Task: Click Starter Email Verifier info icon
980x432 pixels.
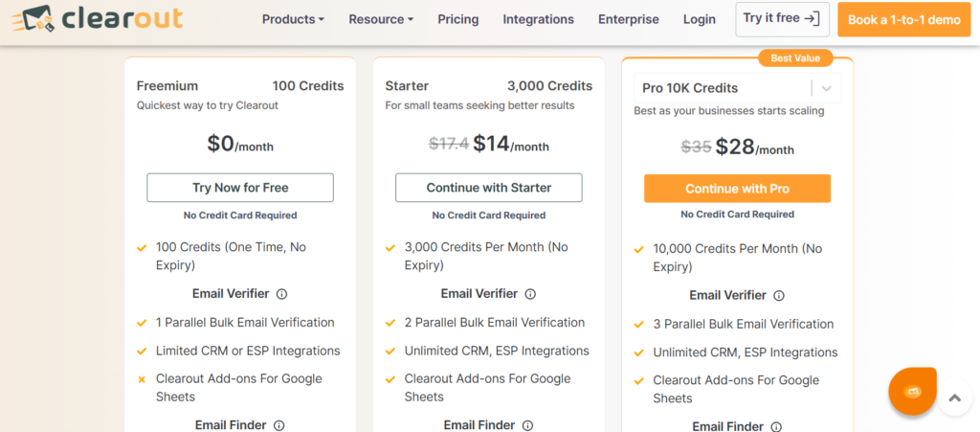Action: coord(530,294)
